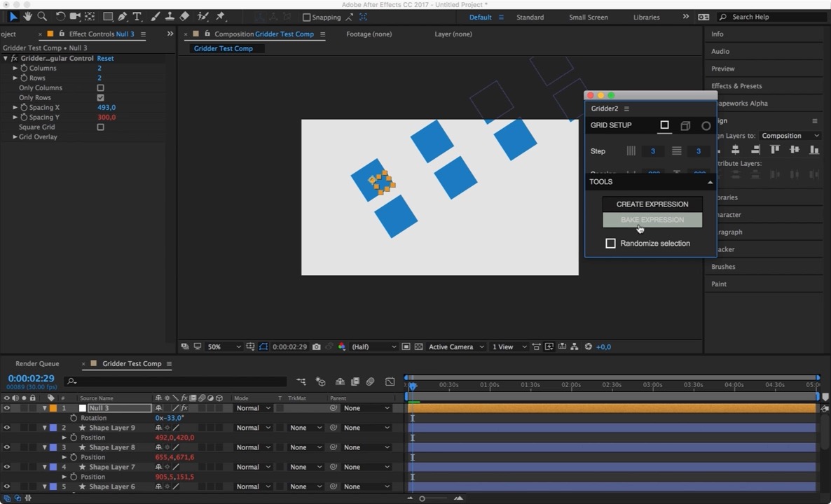
Task: Take a snapshot with camera icon
Action: (317, 346)
